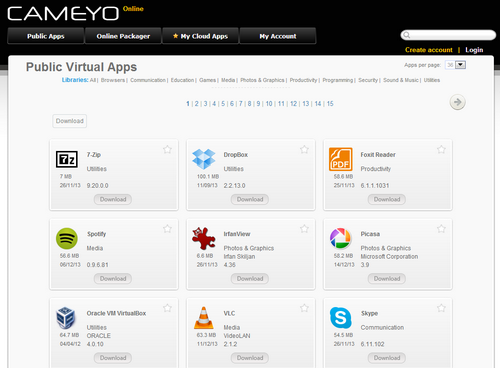This screenshot has width=500, height=368.
Task: Open the Picasa app icon
Action: [340, 238]
